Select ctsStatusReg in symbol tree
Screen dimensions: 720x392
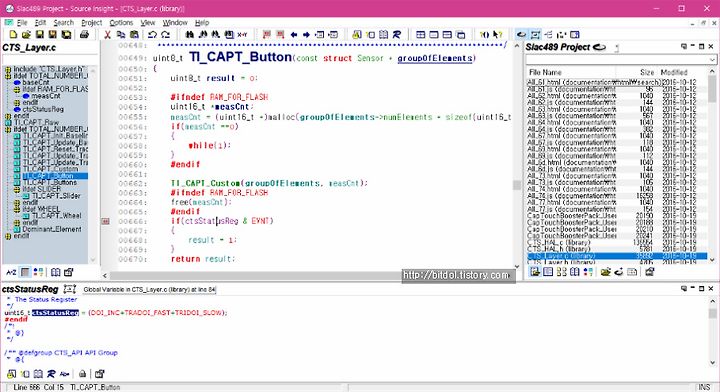pos(43,109)
